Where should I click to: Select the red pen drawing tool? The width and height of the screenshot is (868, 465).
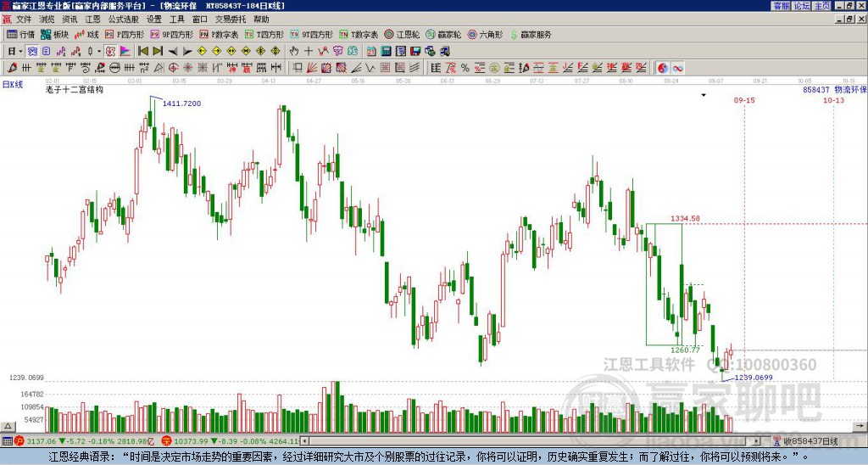[x=12, y=68]
